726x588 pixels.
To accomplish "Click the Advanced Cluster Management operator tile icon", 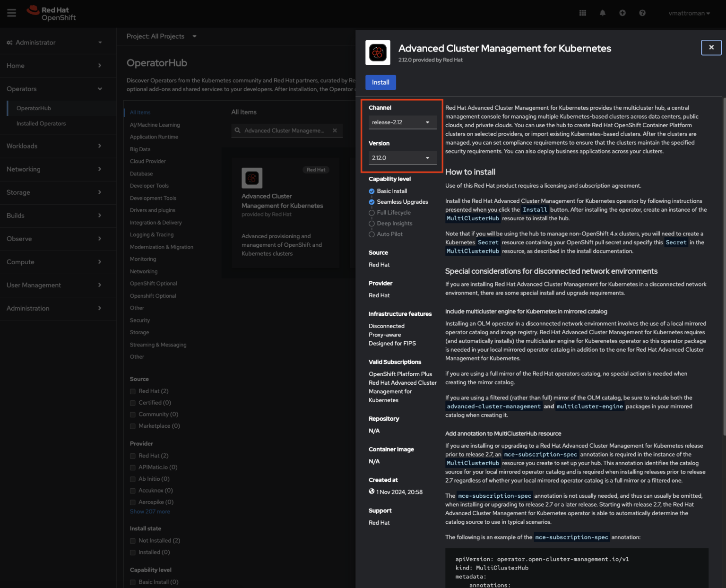I will pos(252,178).
